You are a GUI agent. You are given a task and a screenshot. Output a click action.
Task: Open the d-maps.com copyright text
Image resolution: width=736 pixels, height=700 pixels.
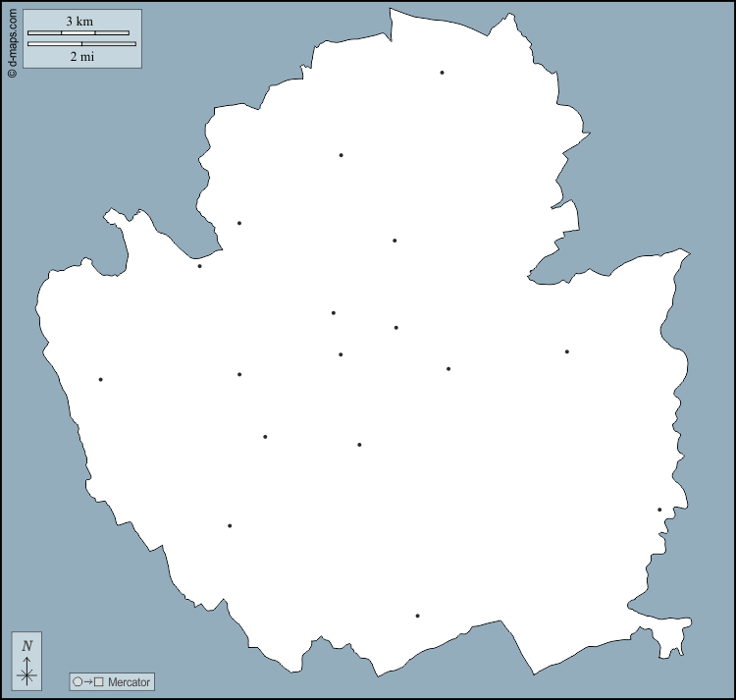point(12,39)
